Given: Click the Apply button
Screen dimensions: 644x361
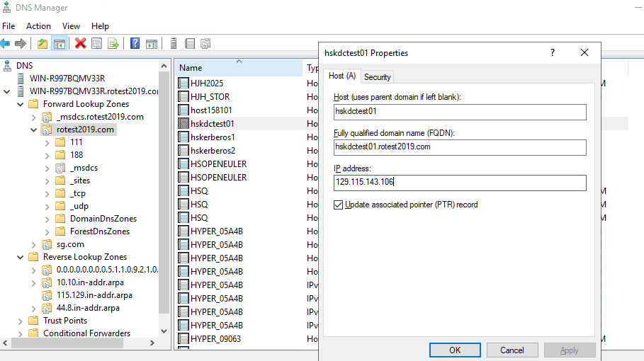Looking at the screenshot, I should tap(569, 350).
